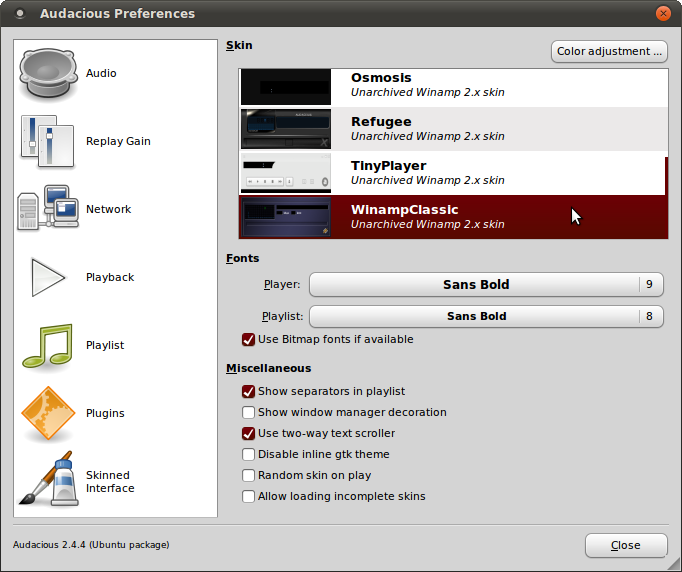The height and width of the screenshot is (572, 682).
Task: Select the TinyPlayer skin name
Action: 388,166
